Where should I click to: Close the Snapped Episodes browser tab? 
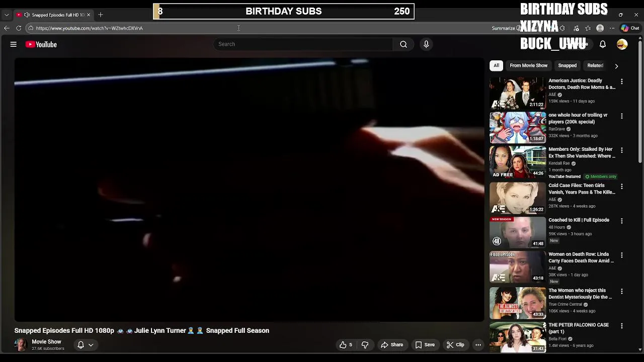tap(89, 15)
